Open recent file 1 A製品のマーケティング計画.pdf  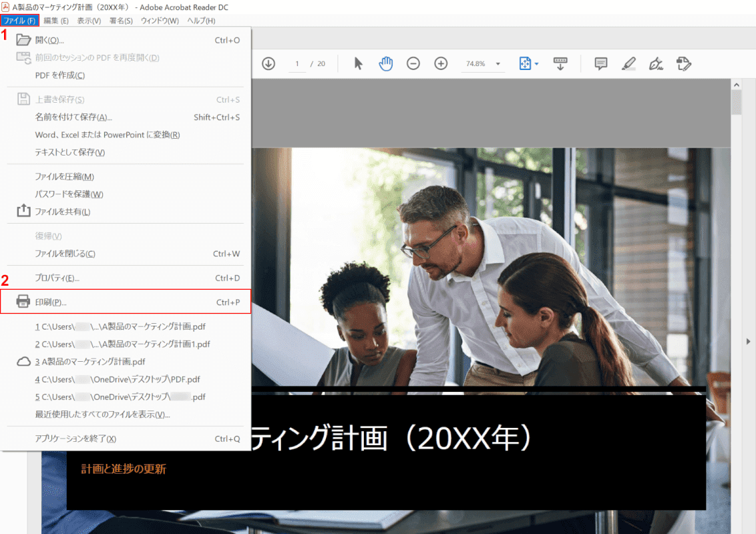(x=126, y=326)
